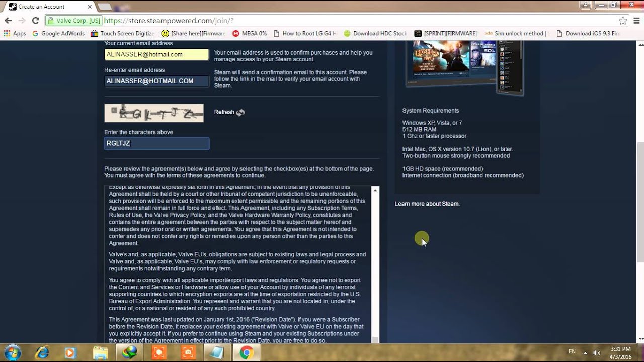644x362 pixels.
Task: Open the volume speaker tray icon
Action: pyautogui.click(x=597, y=352)
